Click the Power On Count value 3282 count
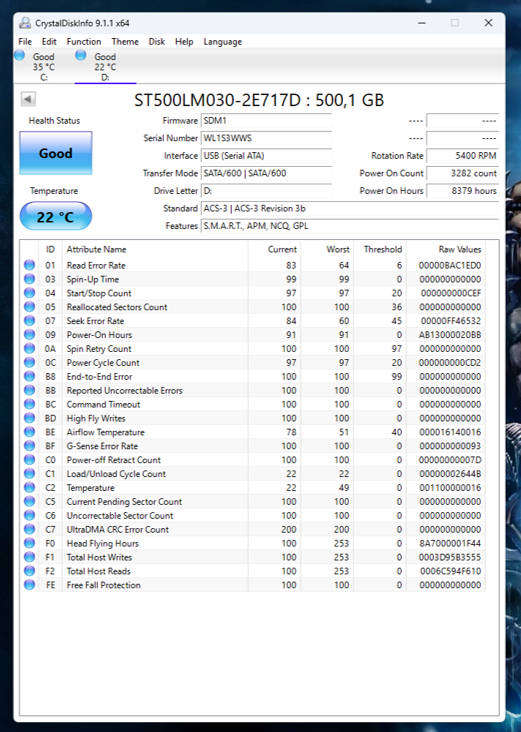Image resolution: width=521 pixels, height=732 pixels. click(x=463, y=173)
